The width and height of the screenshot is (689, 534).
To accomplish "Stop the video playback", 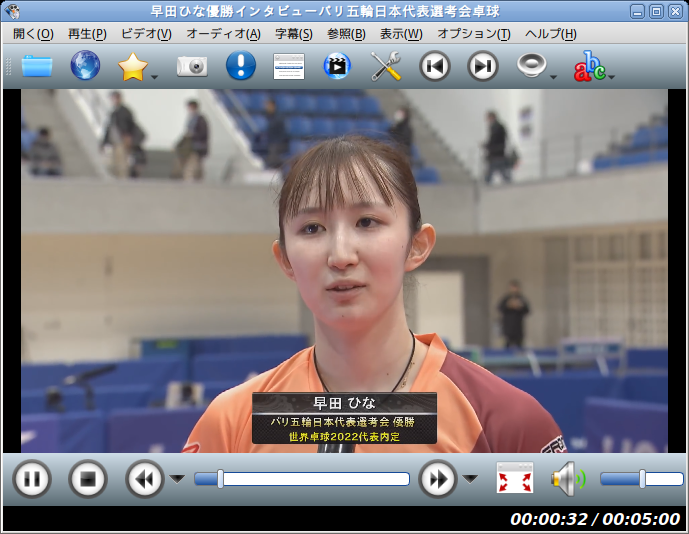I will pos(88,479).
